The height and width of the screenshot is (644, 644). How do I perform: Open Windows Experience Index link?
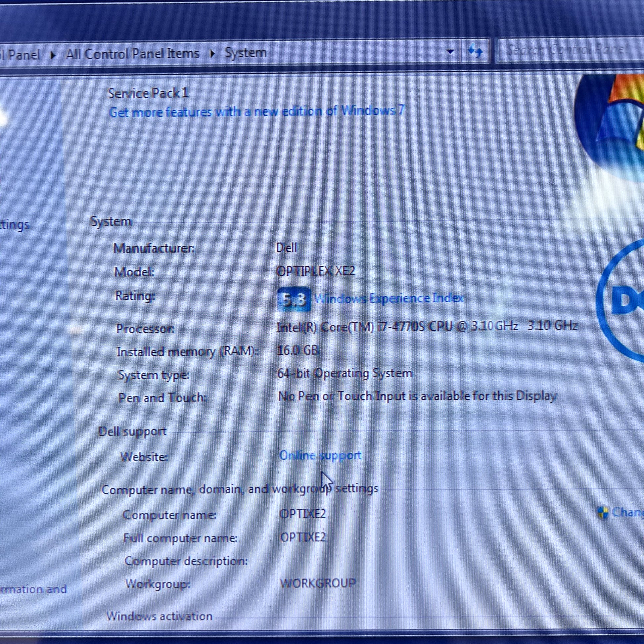(389, 298)
